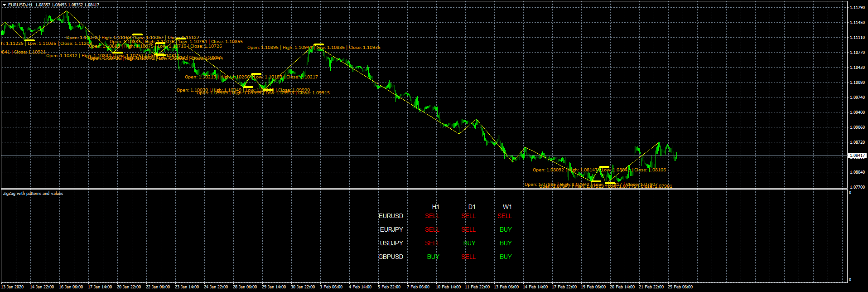Click price scale label 1.10430
The width and height of the screenshot is (868, 292).
pos(857,68)
